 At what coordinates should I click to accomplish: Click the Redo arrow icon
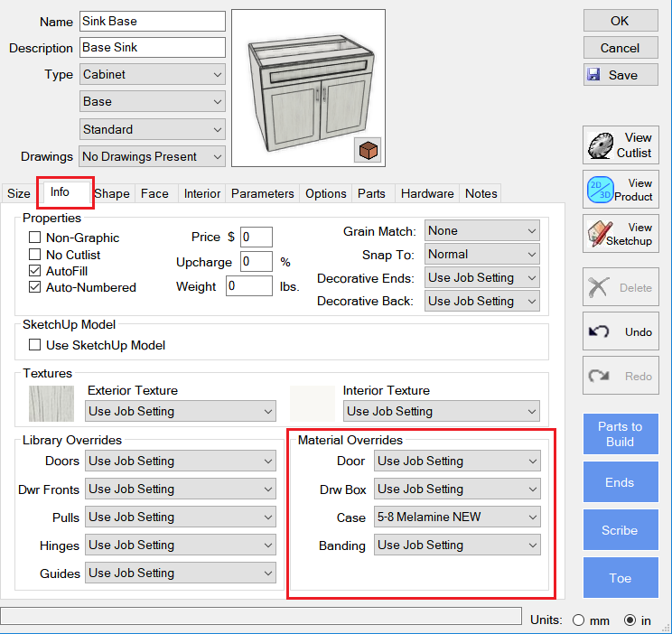click(x=599, y=377)
